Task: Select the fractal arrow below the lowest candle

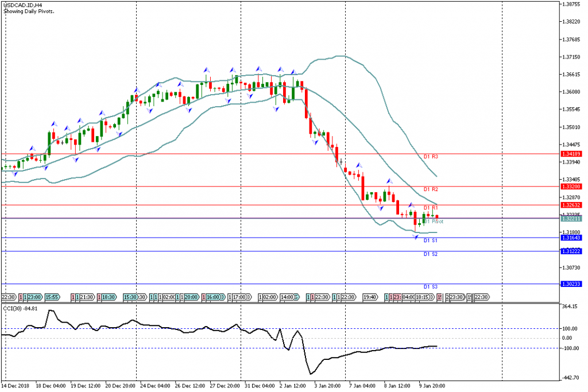Action: [416, 237]
